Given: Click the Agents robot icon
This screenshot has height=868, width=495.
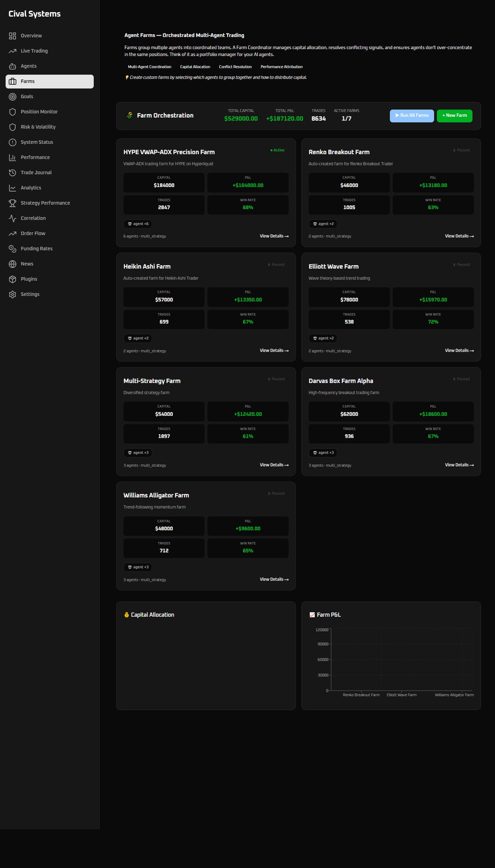Looking at the screenshot, I should tap(13, 66).
